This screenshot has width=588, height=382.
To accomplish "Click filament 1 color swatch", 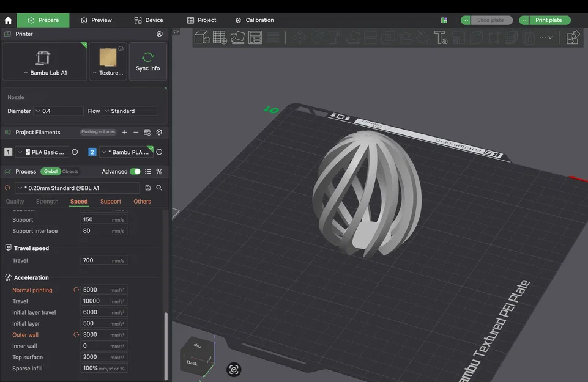I will [8, 152].
